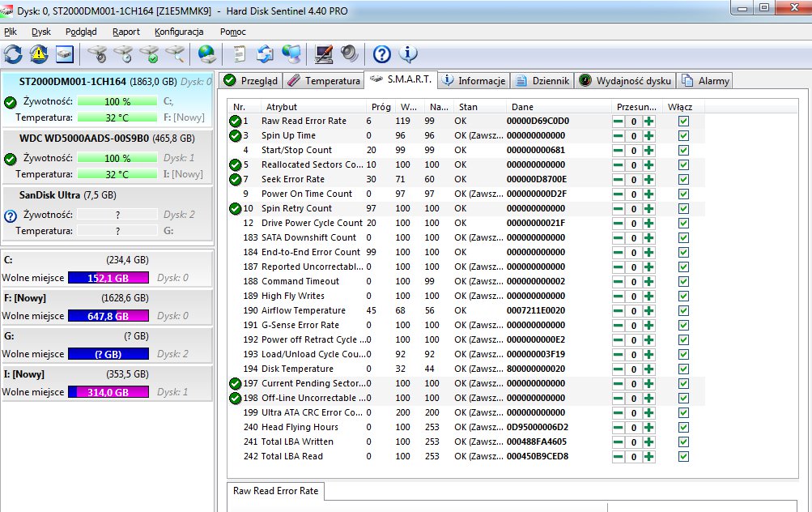Click the green minus for Total LBA Read
812x512 pixels.
[x=618, y=457]
